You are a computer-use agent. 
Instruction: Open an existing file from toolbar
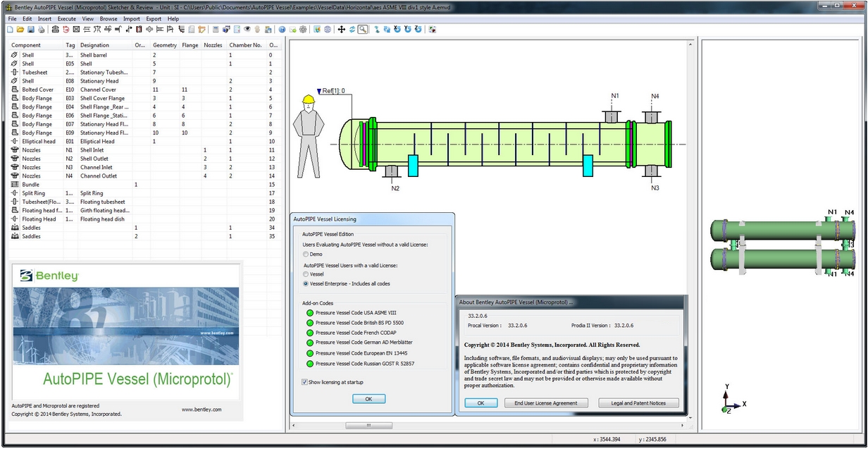coord(20,30)
